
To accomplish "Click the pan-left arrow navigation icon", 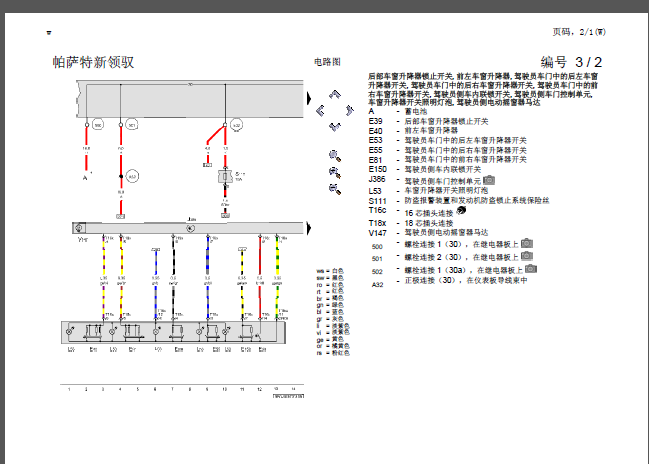I will 320,111.
